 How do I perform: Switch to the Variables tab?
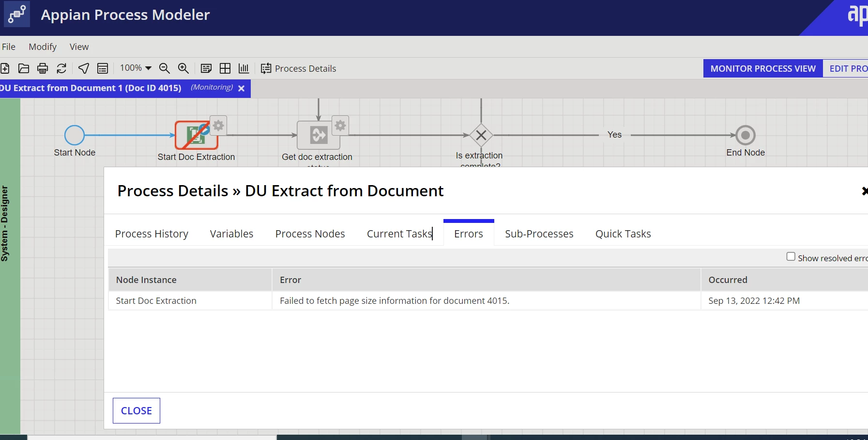tap(231, 234)
